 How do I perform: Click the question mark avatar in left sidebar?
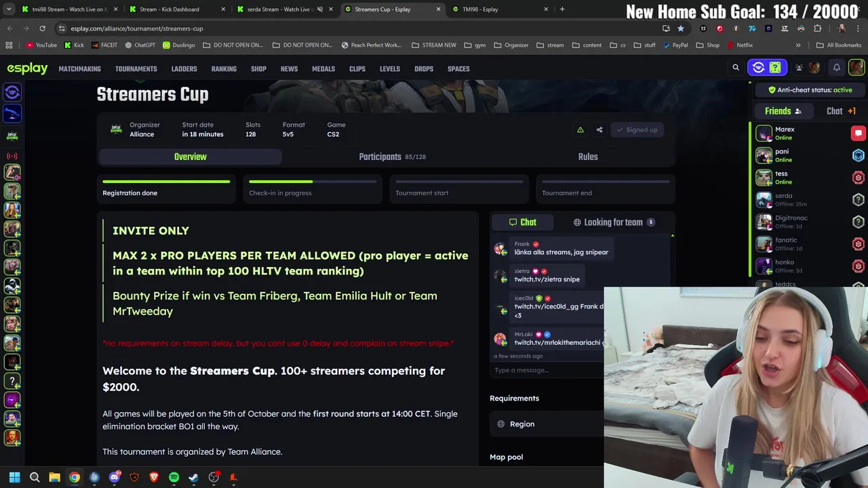(12, 381)
